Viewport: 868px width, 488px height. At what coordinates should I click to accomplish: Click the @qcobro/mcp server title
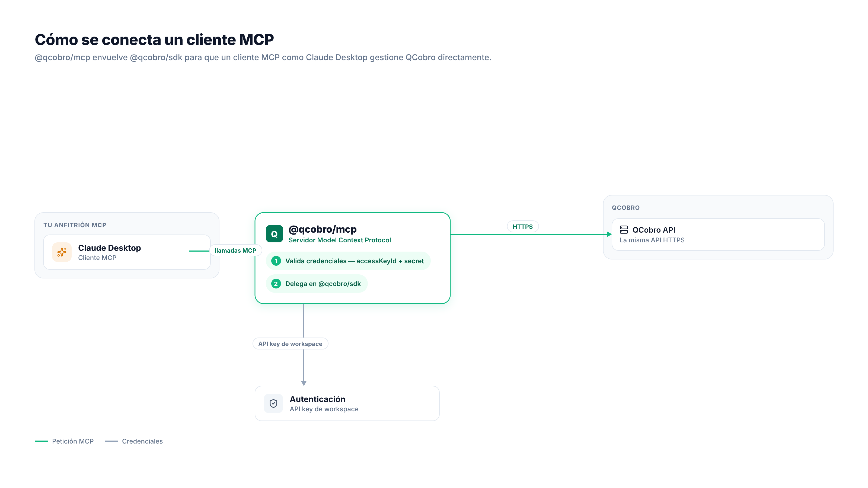coord(323,229)
